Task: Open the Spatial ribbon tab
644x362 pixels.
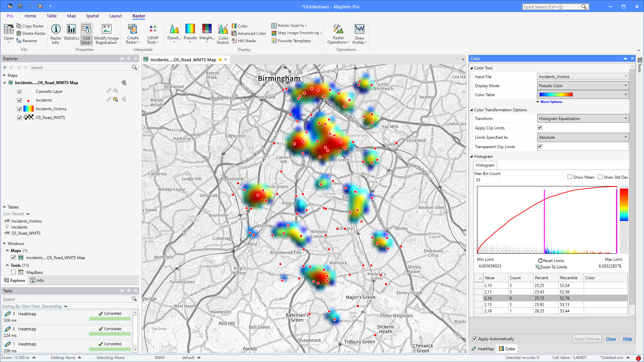Action: tap(92, 16)
